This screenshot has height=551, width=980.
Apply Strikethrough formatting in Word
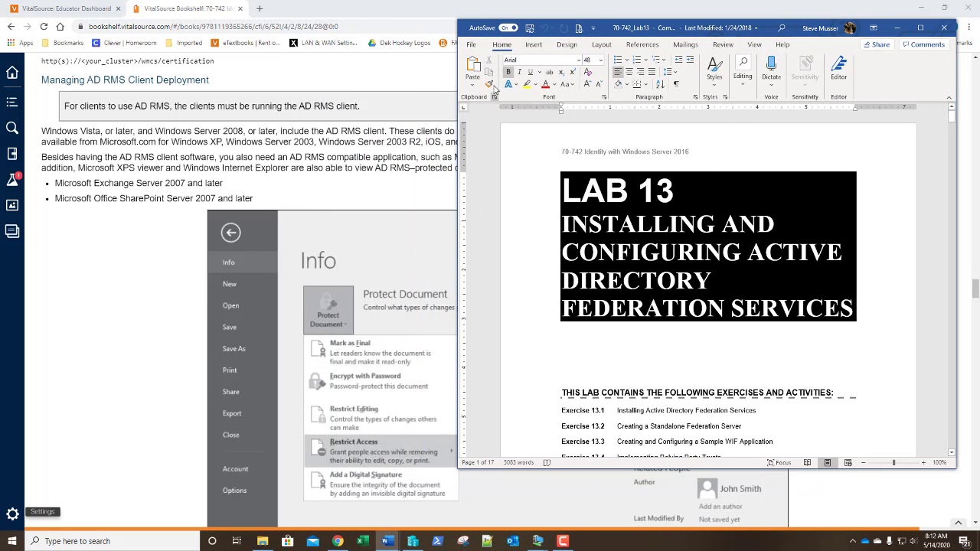coord(549,72)
